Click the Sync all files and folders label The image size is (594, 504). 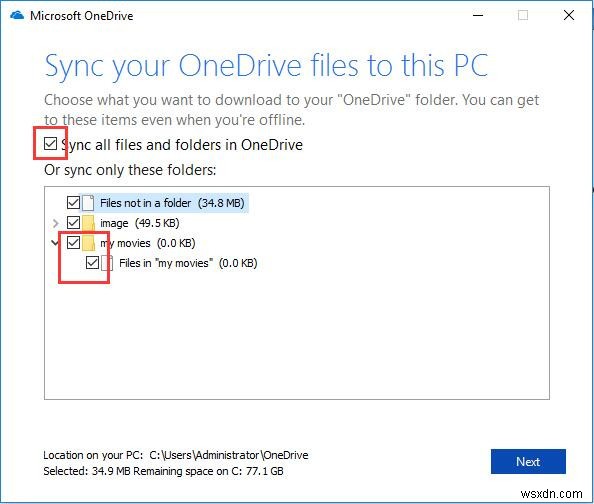coord(182,145)
